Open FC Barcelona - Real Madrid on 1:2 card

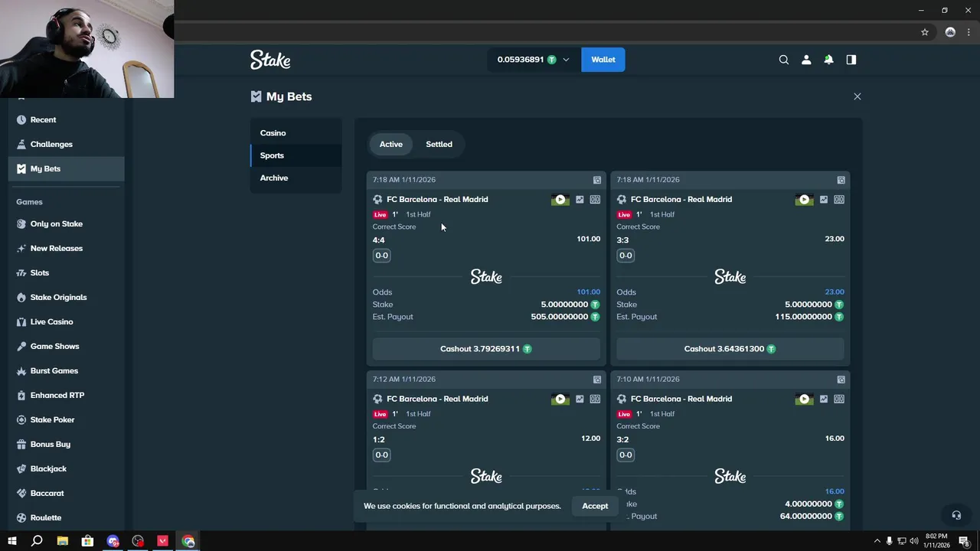tap(437, 399)
